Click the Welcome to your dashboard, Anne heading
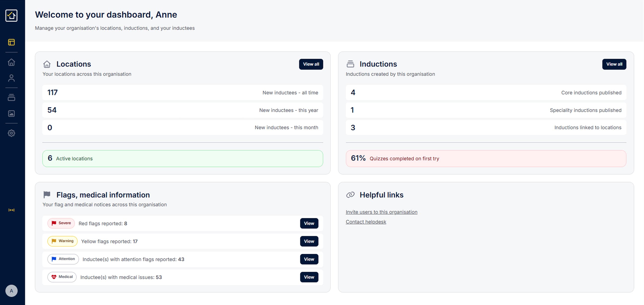644x305 pixels. pyautogui.click(x=106, y=14)
